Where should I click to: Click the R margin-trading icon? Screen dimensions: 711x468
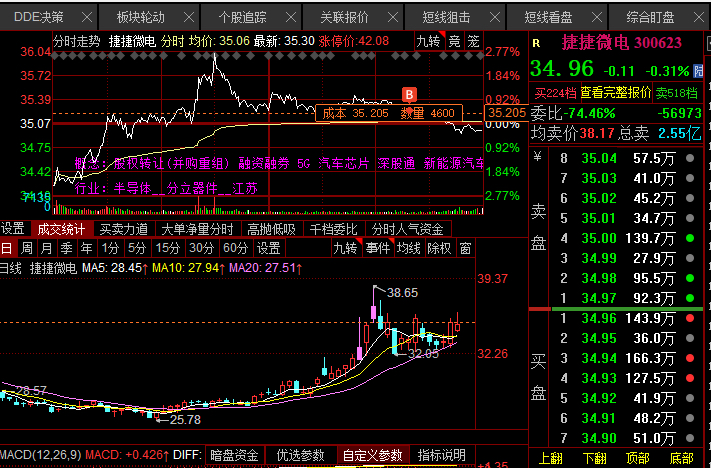click(536, 43)
